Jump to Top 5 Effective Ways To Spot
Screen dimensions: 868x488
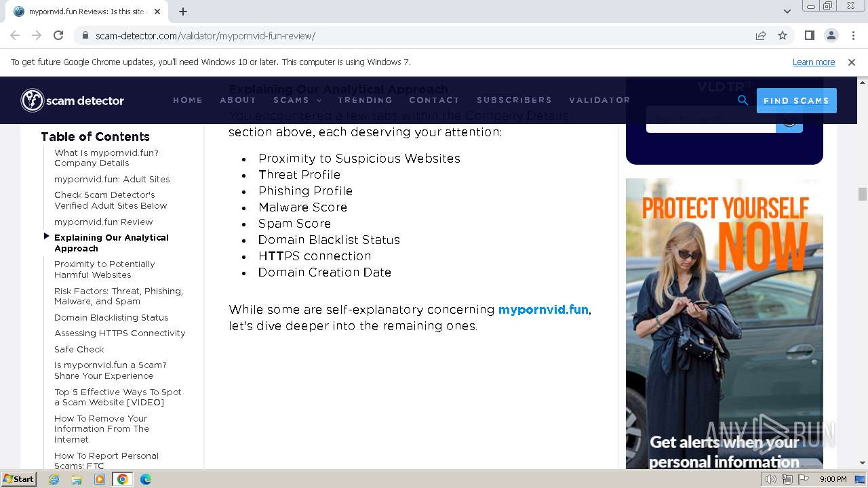tap(118, 397)
